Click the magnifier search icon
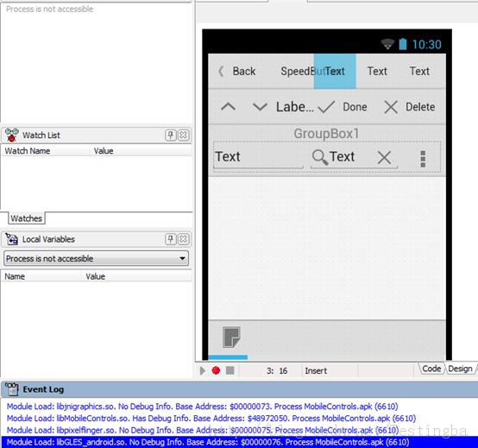The height and width of the screenshot is (448, 478). point(320,157)
